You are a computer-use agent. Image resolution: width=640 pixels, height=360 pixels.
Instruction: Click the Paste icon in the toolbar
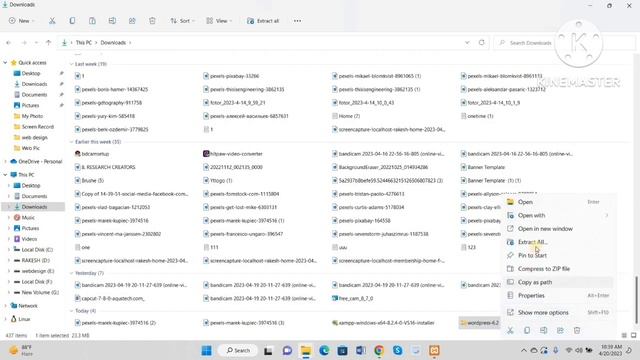[x=92, y=21]
